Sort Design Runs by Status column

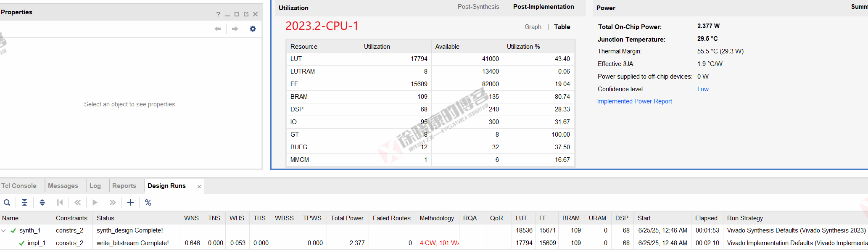click(x=136, y=218)
